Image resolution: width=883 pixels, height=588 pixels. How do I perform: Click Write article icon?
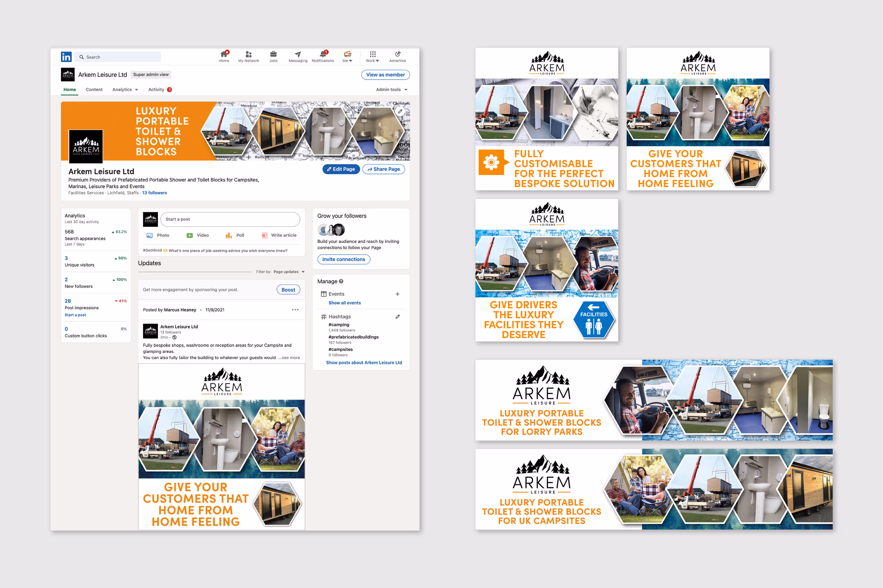[265, 236]
